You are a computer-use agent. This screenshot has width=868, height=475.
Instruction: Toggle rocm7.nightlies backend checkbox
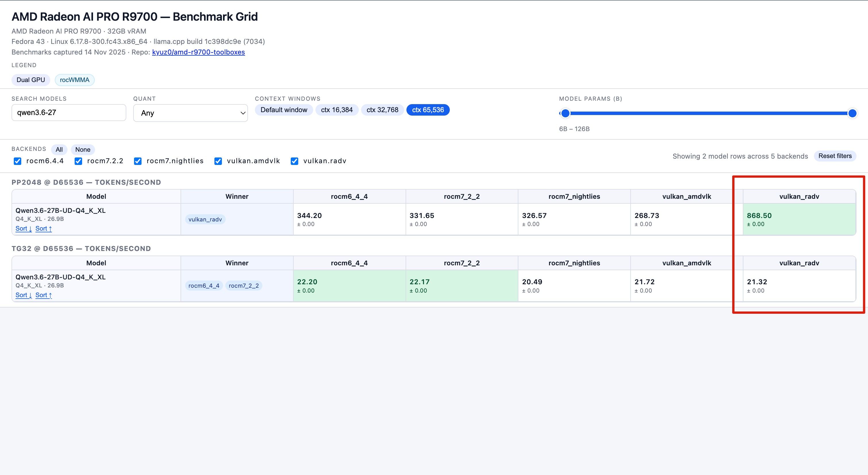137,161
